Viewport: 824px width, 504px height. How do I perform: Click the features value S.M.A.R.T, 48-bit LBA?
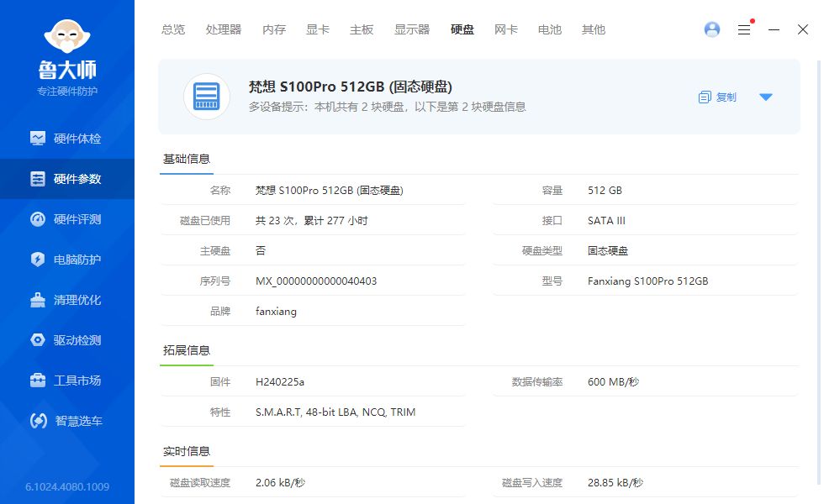335,412
